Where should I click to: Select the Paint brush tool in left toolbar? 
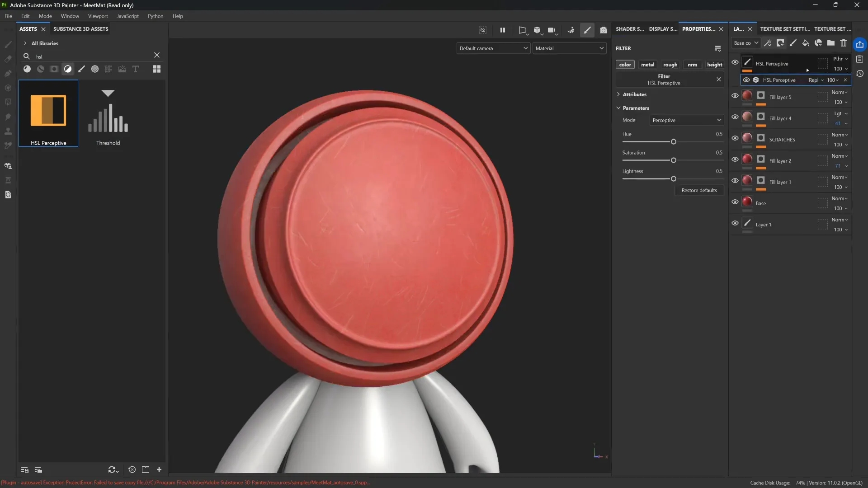(8, 44)
